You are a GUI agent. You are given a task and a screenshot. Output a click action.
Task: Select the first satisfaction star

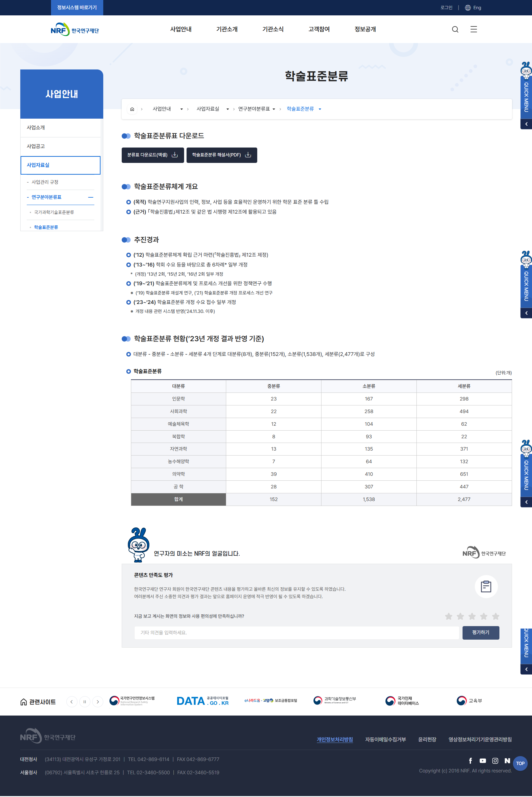[x=448, y=616]
